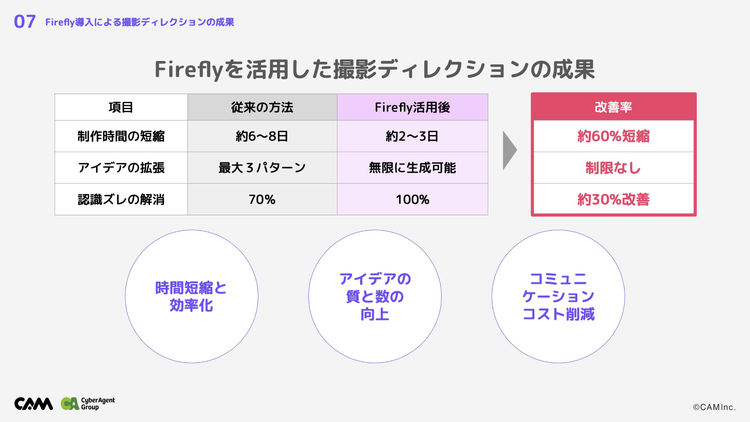Screen dimensions: 750x422
Task: Click the large slide title heading
Action: tap(375, 69)
